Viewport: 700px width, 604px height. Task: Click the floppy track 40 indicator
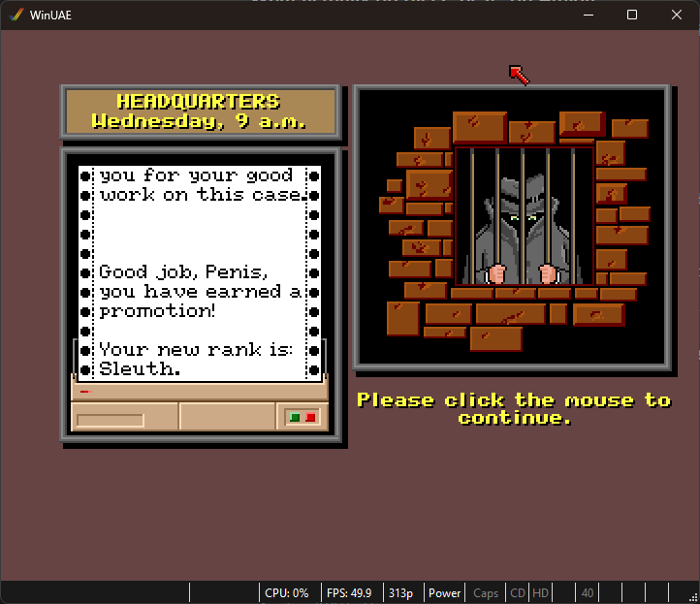click(588, 592)
